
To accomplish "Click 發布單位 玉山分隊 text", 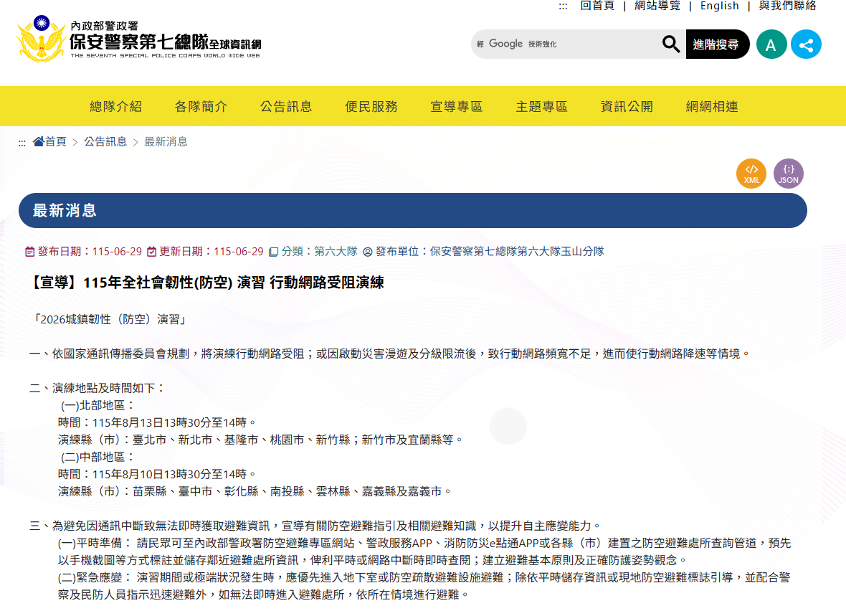I will [490, 252].
